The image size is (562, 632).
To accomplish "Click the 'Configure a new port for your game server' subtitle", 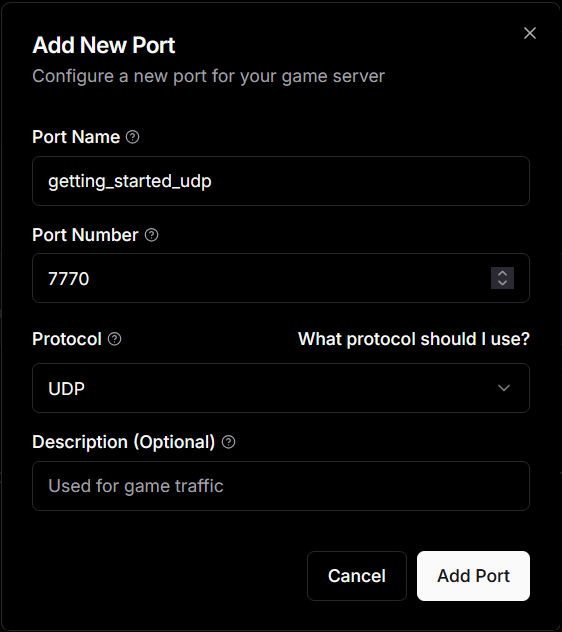I will click(208, 76).
